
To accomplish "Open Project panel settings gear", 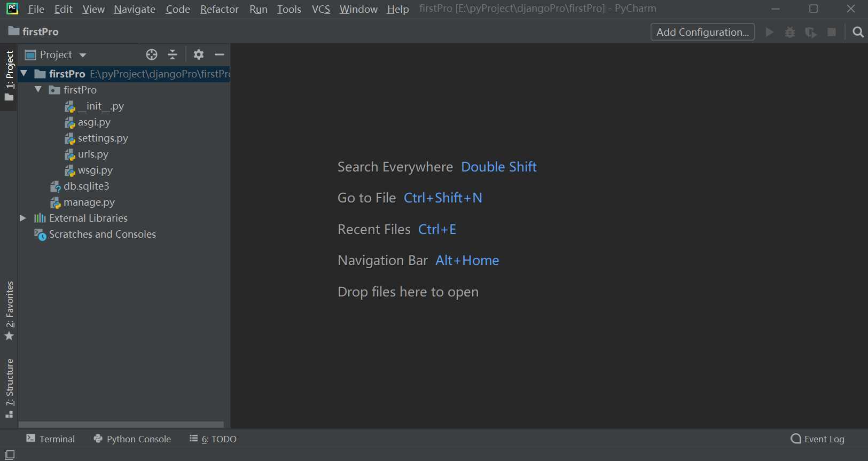I will (x=199, y=54).
